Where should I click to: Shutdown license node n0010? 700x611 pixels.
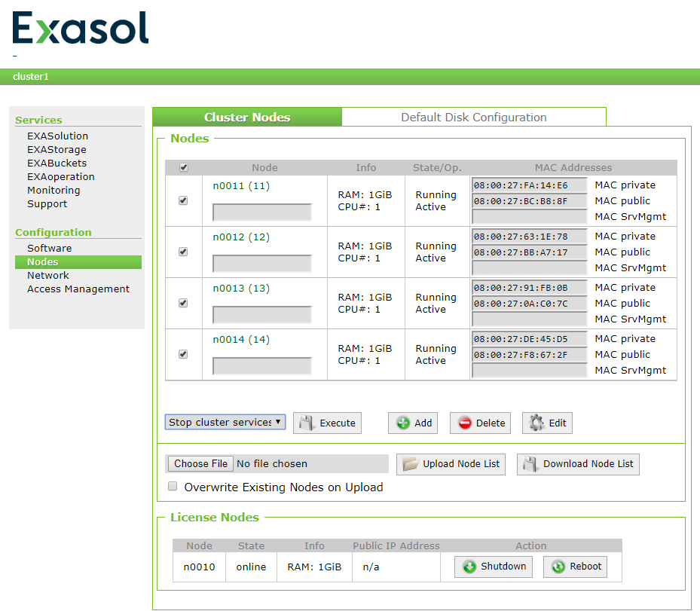pyautogui.click(x=493, y=567)
